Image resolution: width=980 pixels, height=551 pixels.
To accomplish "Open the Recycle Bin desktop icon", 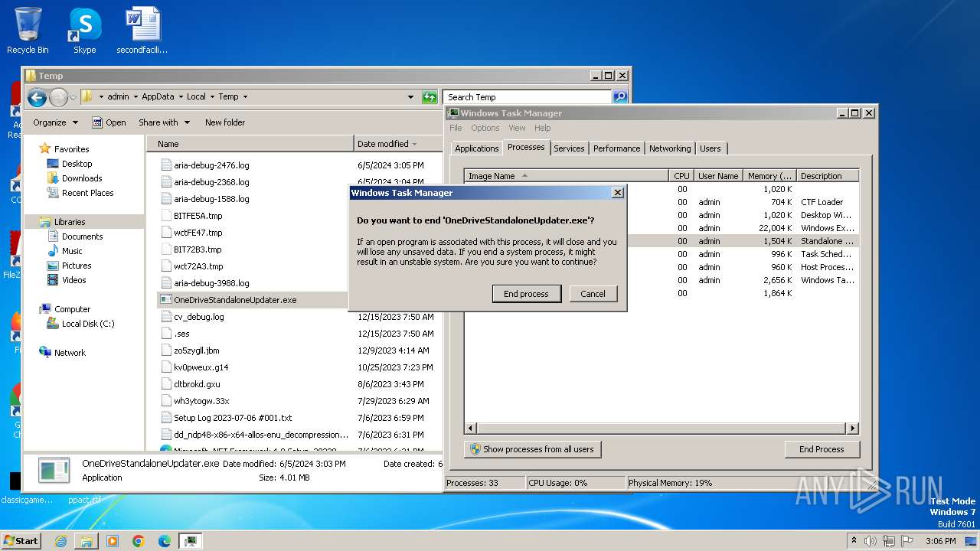I will [x=28, y=31].
